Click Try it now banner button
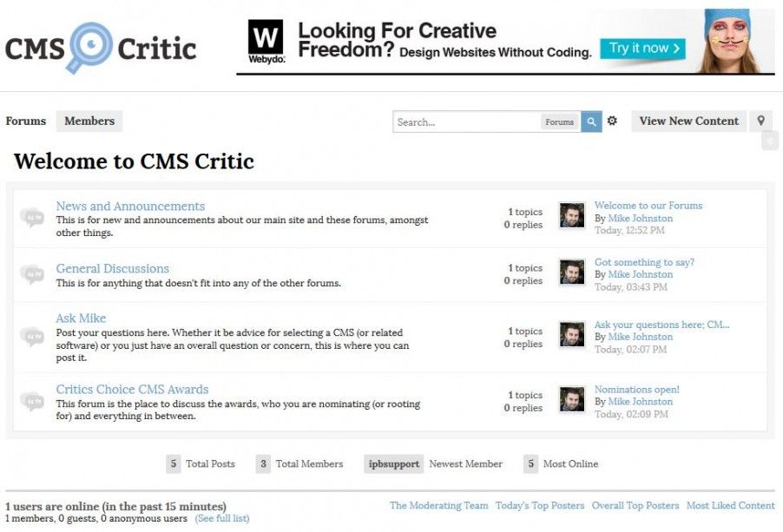The width and height of the screenshot is (783, 532). (x=642, y=49)
